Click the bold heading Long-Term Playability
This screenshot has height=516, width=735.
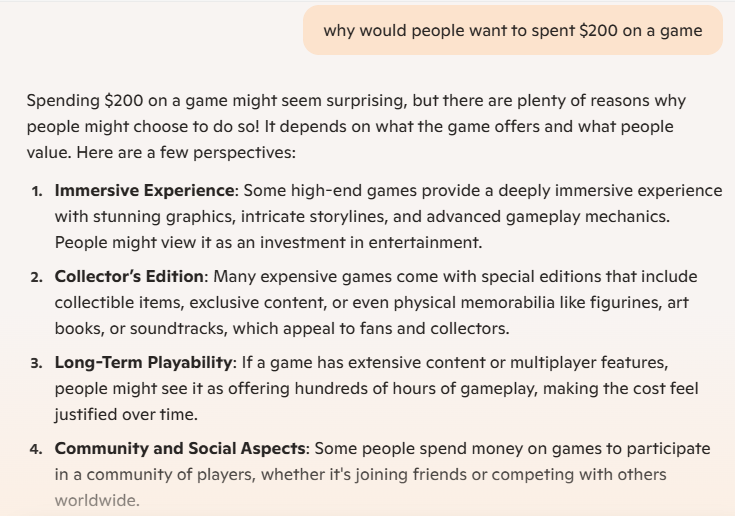pyautogui.click(x=143, y=363)
